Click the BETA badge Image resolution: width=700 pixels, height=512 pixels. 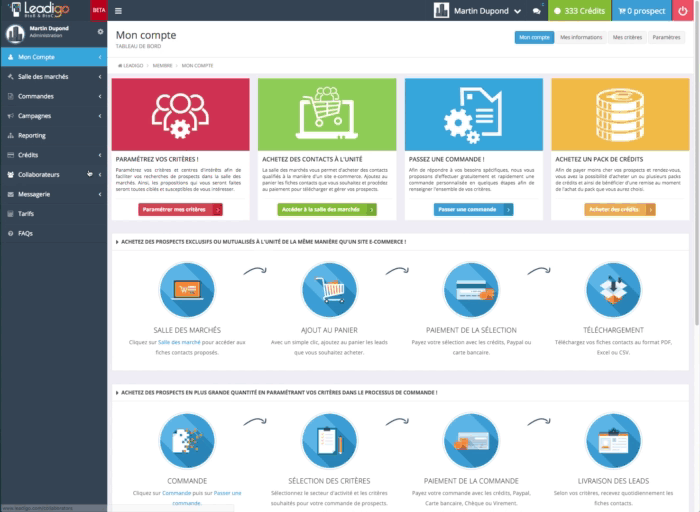(99, 10)
